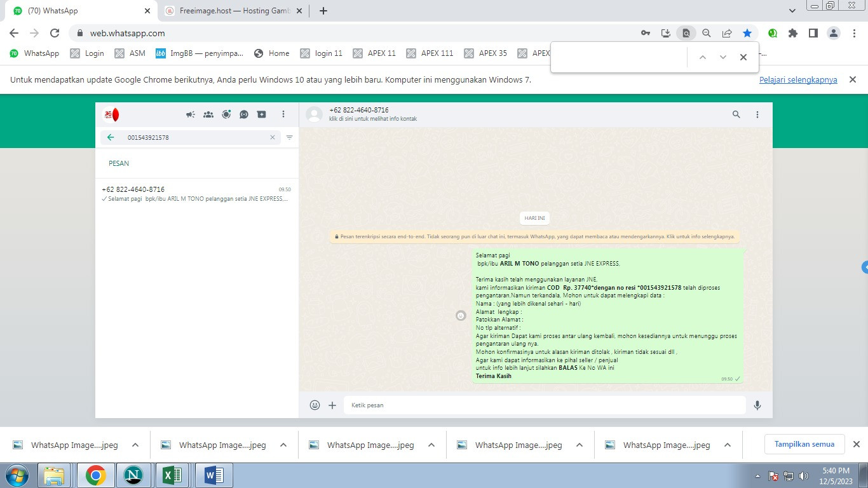Click contact name +62 822-4640-8716 in chat header
This screenshot has width=868, height=488.
(359, 110)
